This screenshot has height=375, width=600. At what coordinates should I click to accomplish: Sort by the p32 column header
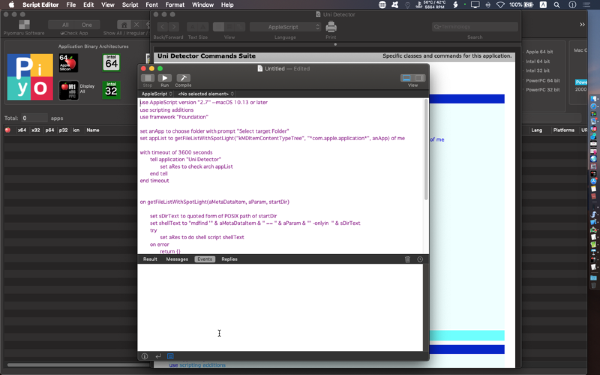point(63,130)
